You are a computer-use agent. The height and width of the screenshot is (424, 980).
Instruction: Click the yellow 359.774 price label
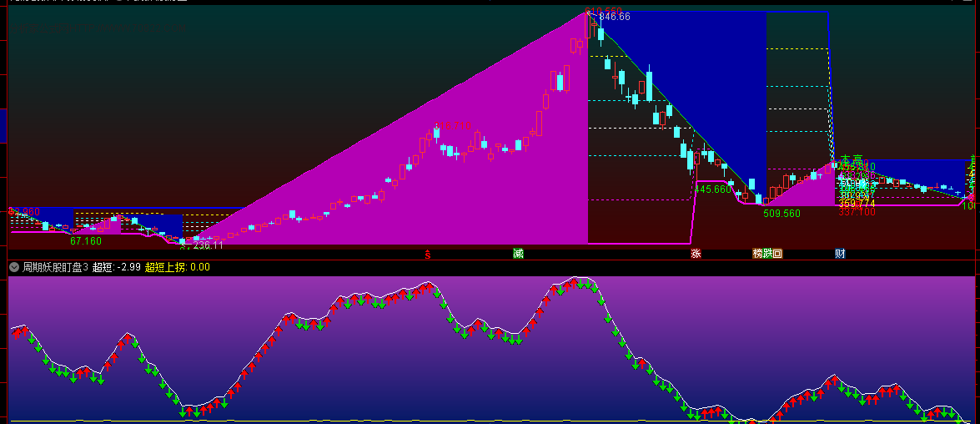[x=857, y=204]
